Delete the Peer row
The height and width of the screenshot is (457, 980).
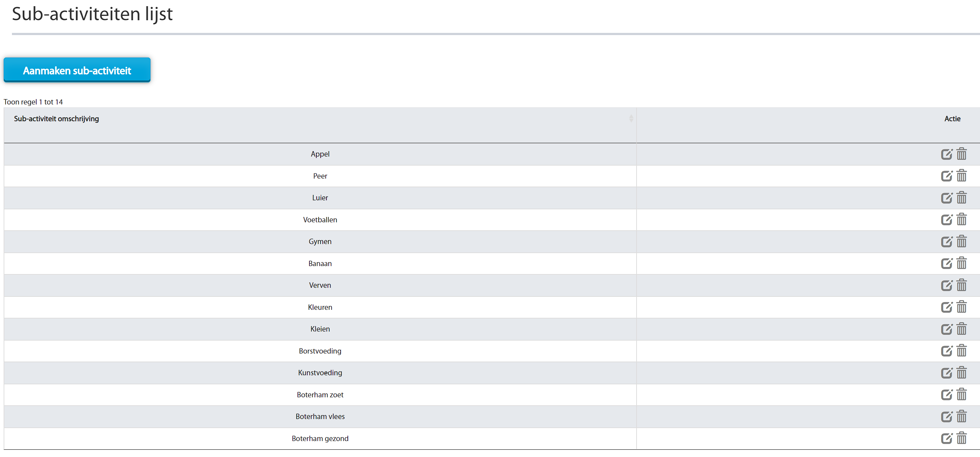coord(961,176)
